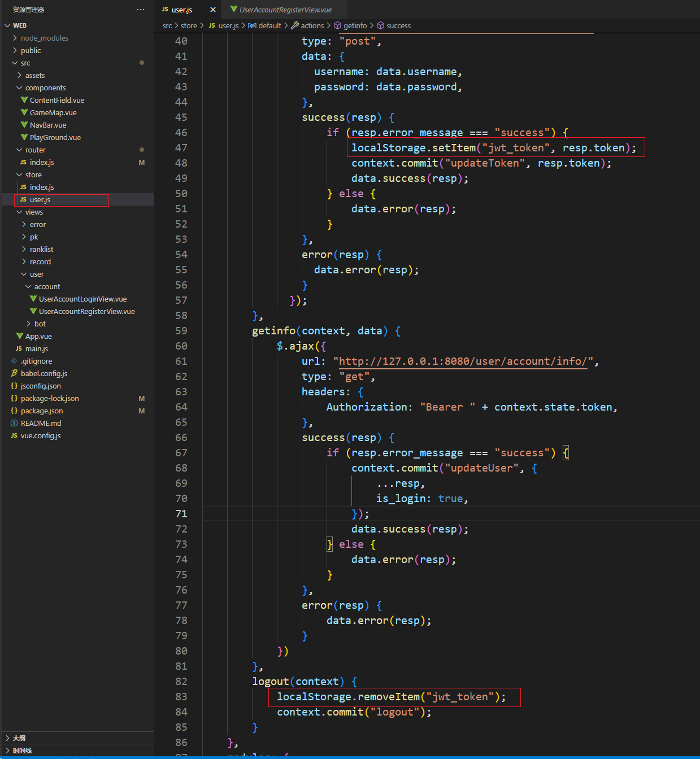Click the Vue icon beside App.vue
700x759 pixels.
pyautogui.click(x=20, y=336)
